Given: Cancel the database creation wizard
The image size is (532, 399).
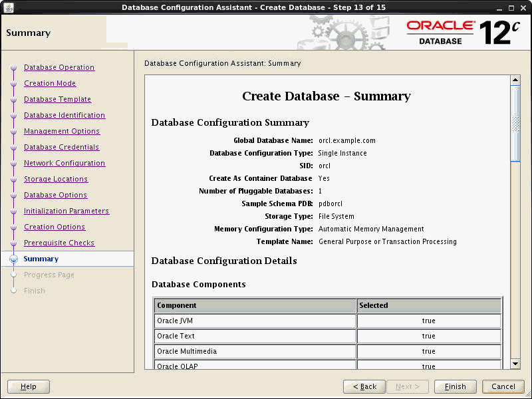Looking at the screenshot, I should [x=503, y=386].
